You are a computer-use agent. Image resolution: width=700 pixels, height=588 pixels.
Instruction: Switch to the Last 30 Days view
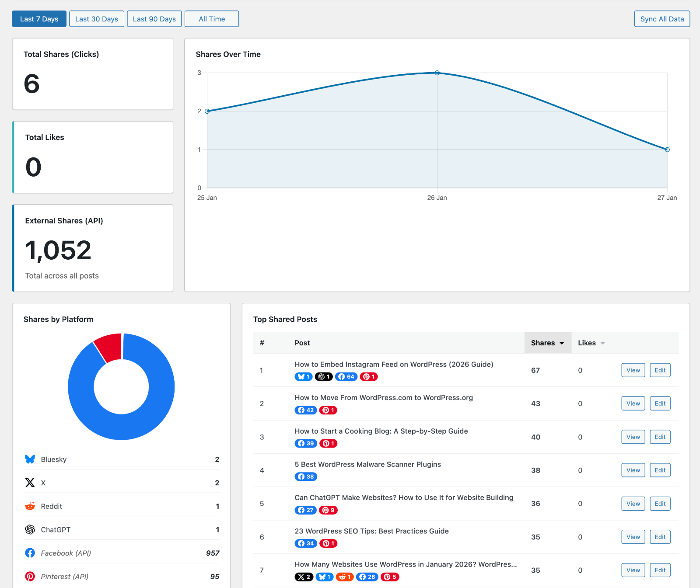point(96,19)
